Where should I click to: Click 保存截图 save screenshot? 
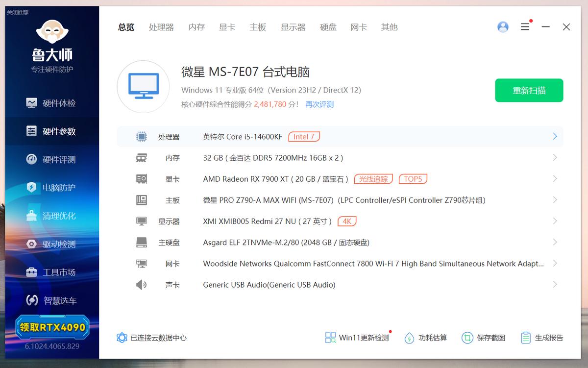click(483, 338)
